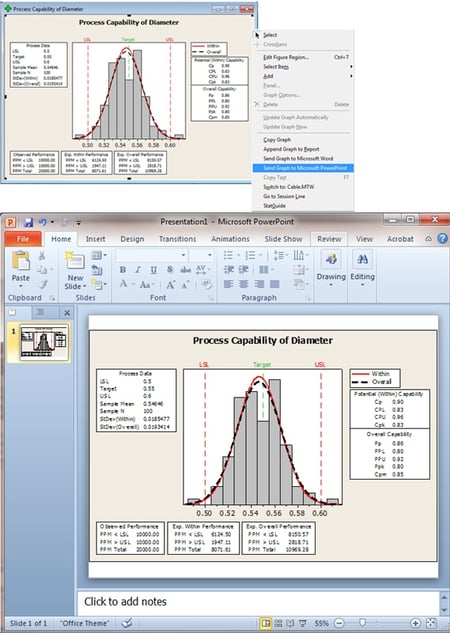
Task: Switch to Slide Sorter view
Action: pos(278,623)
